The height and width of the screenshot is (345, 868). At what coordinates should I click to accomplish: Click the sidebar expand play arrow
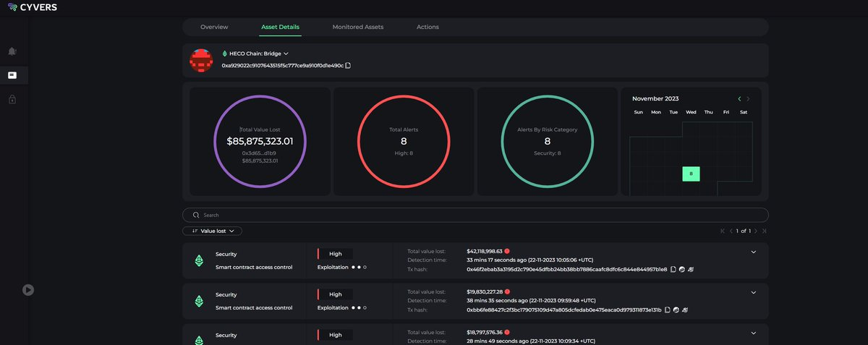pyautogui.click(x=28, y=289)
